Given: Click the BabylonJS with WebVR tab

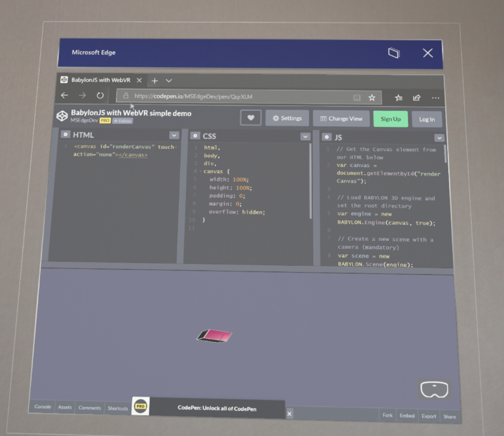Looking at the screenshot, I should pyautogui.click(x=101, y=80).
